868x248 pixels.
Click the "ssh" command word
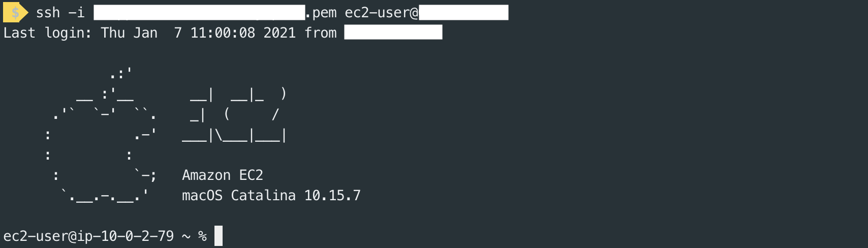click(x=48, y=13)
